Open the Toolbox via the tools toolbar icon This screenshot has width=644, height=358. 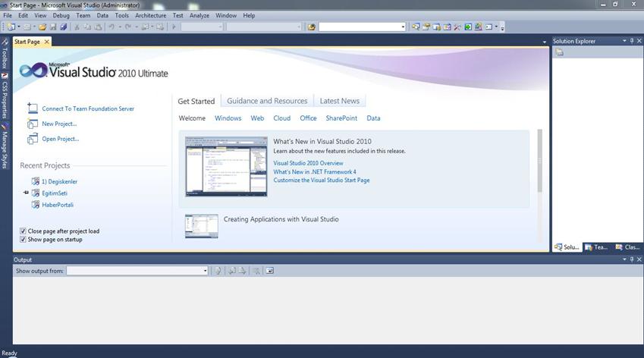click(457, 27)
